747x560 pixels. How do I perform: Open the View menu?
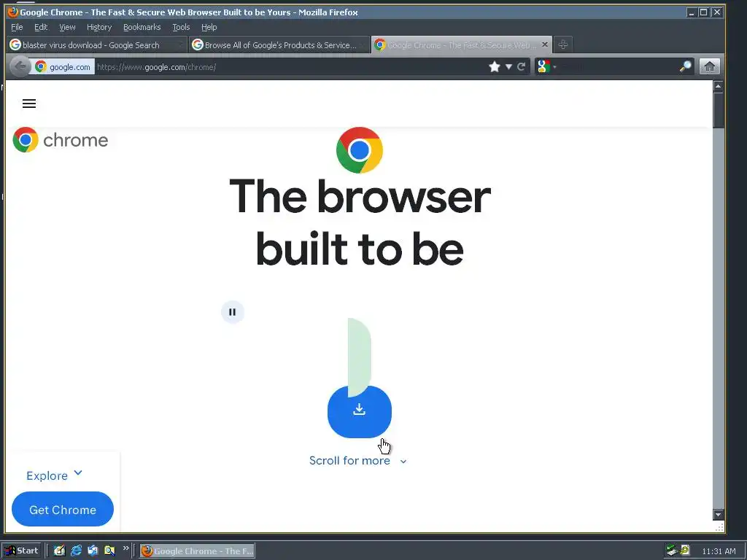67,27
